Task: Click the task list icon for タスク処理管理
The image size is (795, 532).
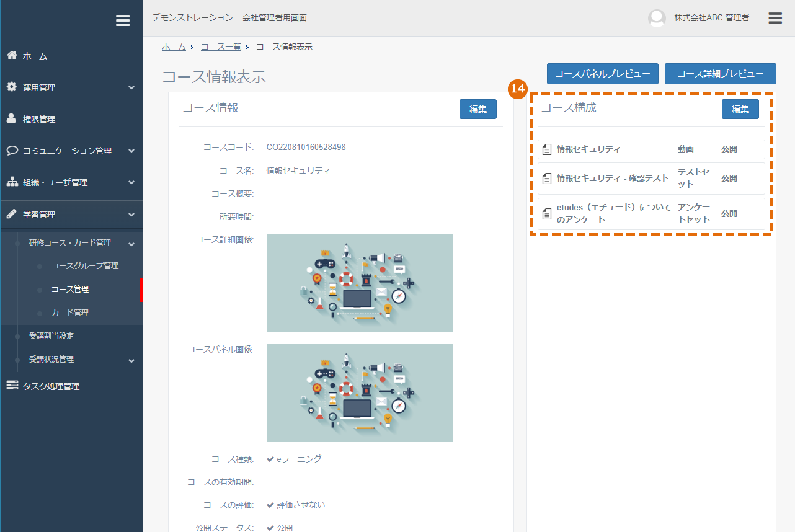Action: click(x=12, y=386)
